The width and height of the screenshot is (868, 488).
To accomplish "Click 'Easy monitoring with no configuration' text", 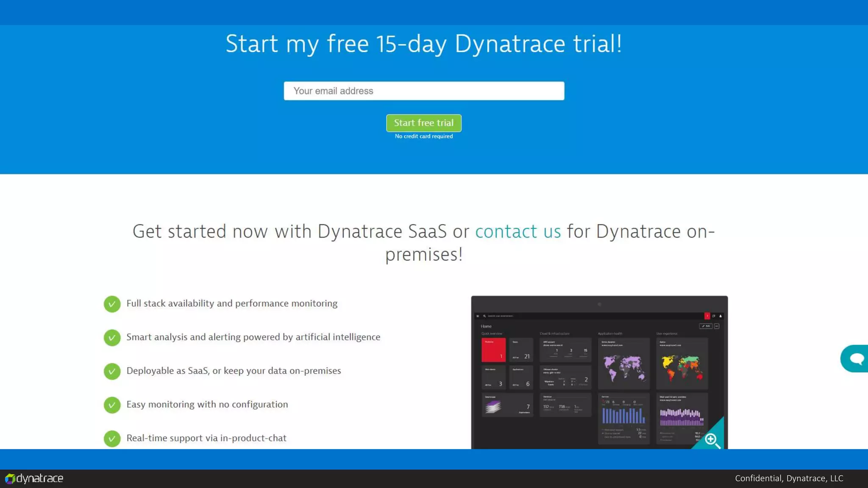I will 207,404.
